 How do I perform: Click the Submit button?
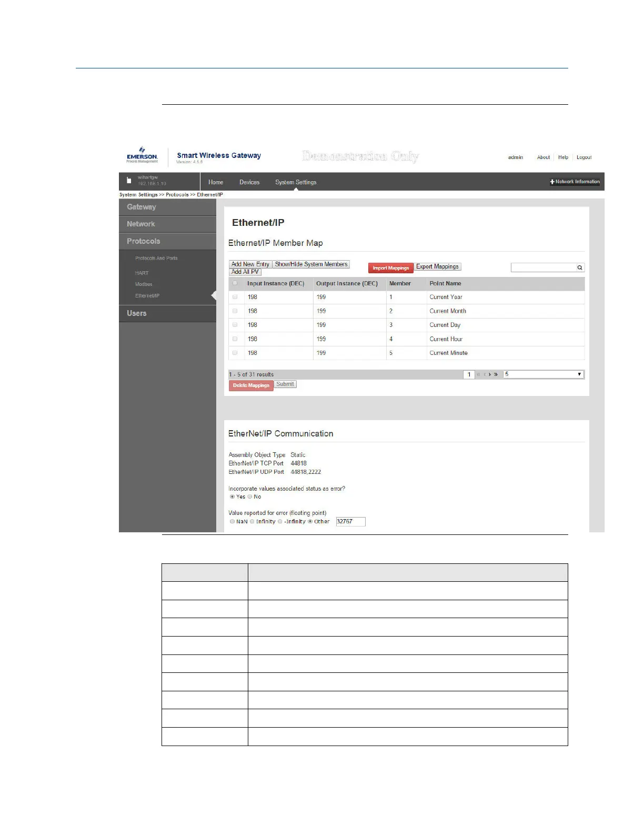285,384
